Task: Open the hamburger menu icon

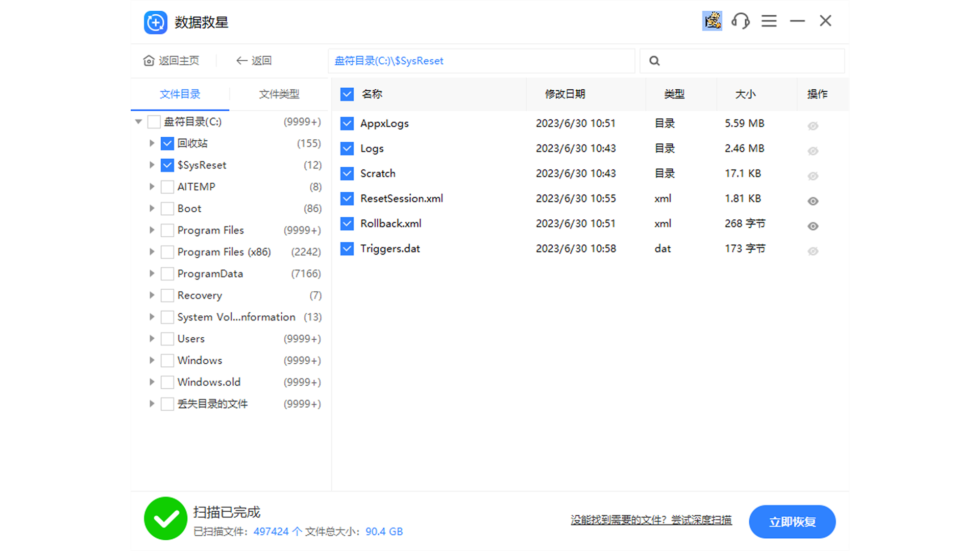Action: tap(769, 21)
